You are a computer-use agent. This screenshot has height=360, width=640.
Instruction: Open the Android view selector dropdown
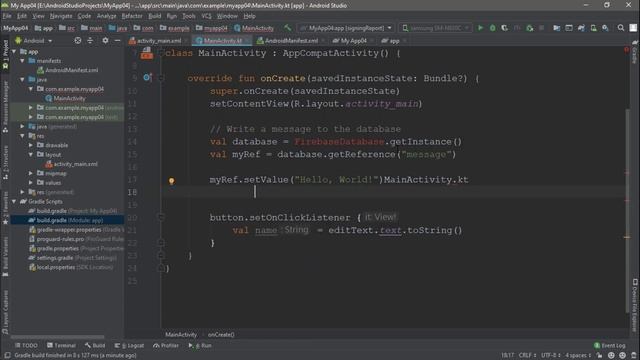click(x=33, y=40)
